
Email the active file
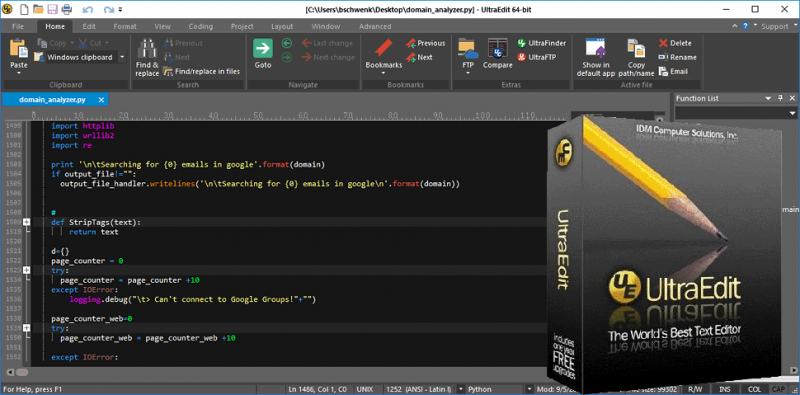pos(673,71)
